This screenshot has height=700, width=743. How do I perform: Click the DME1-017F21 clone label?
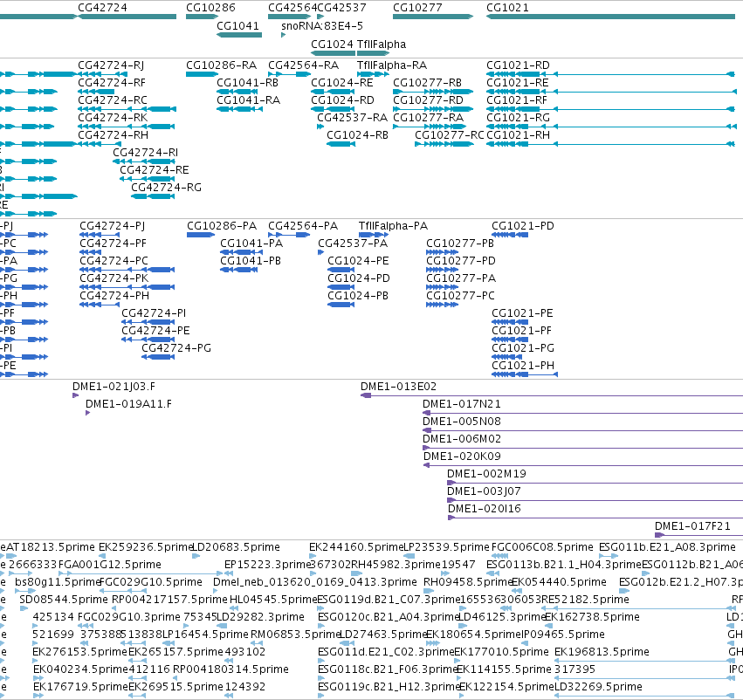click(x=692, y=525)
